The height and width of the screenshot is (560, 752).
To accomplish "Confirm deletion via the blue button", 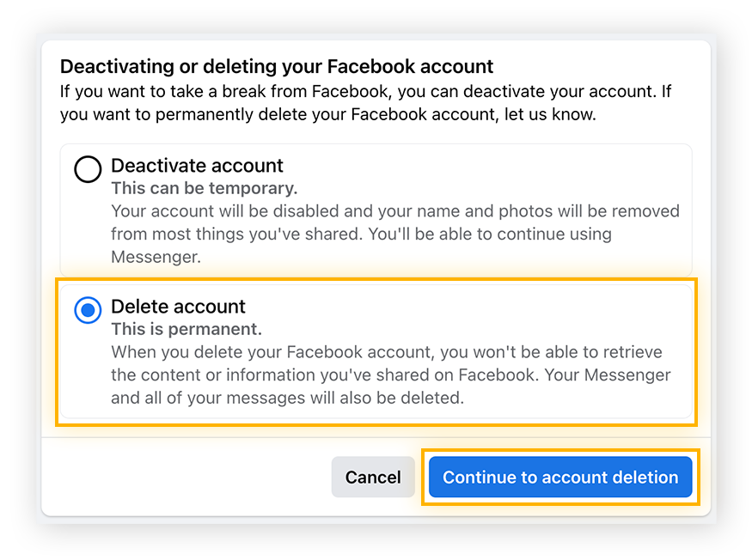I will [x=560, y=477].
